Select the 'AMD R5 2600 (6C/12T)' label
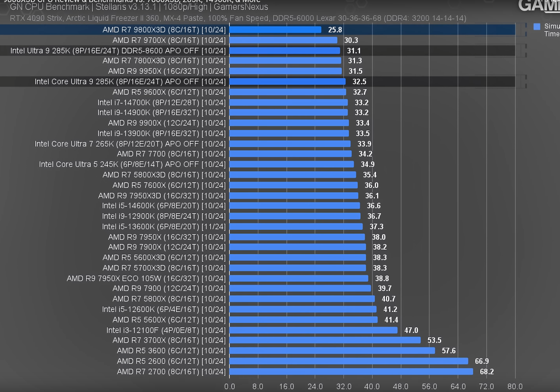This screenshot has height=392, width=560. 171,361
